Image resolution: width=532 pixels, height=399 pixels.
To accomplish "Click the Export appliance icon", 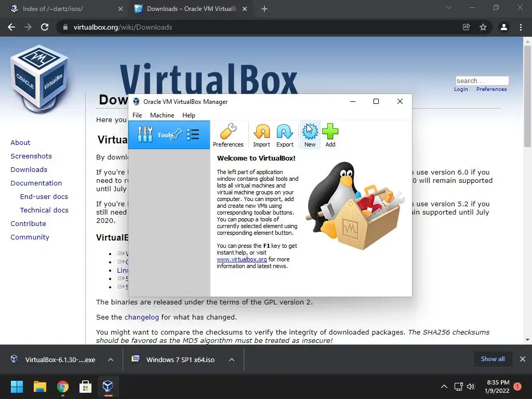I will point(285,135).
